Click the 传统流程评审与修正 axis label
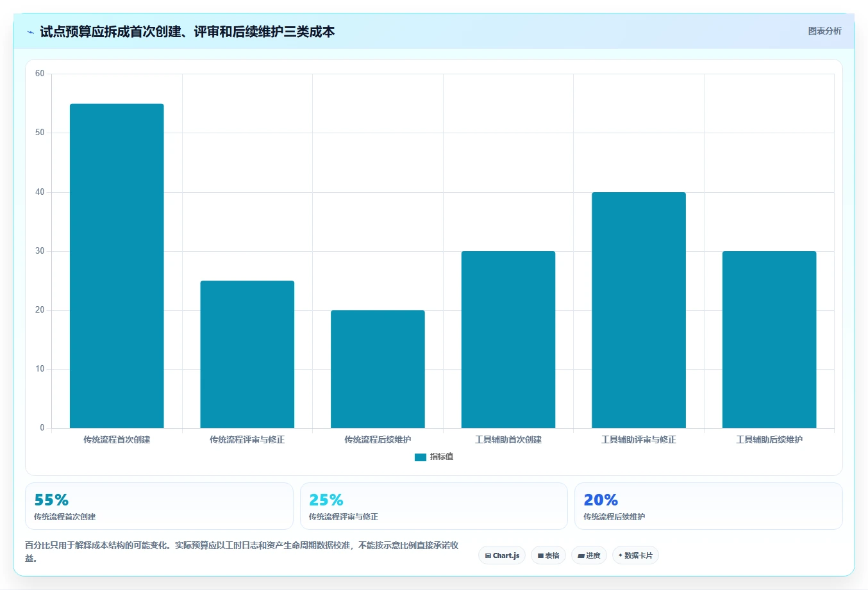The width and height of the screenshot is (868, 590). [247, 439]
